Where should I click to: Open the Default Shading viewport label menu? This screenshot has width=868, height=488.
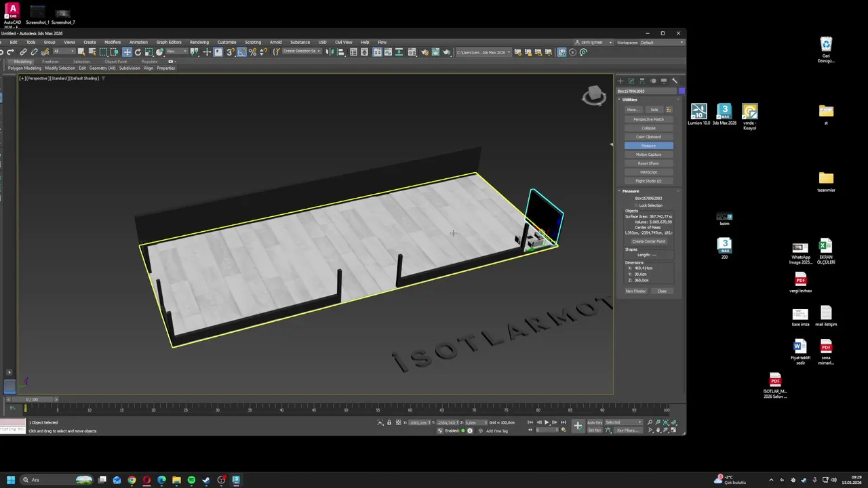click(85, 78)
